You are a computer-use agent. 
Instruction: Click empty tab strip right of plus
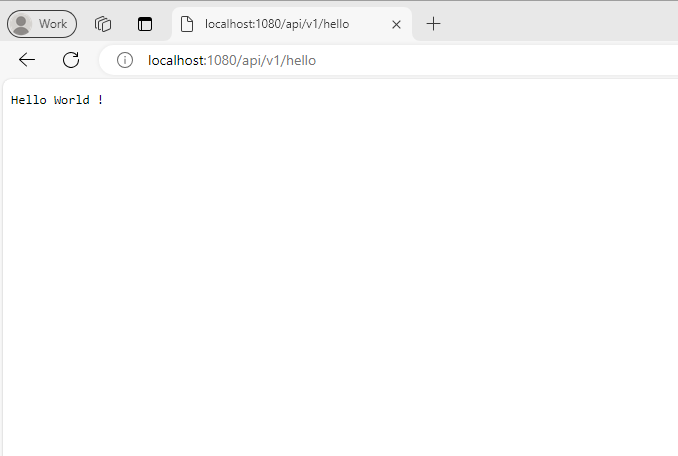pyautogui.click(x=560, y=24)
